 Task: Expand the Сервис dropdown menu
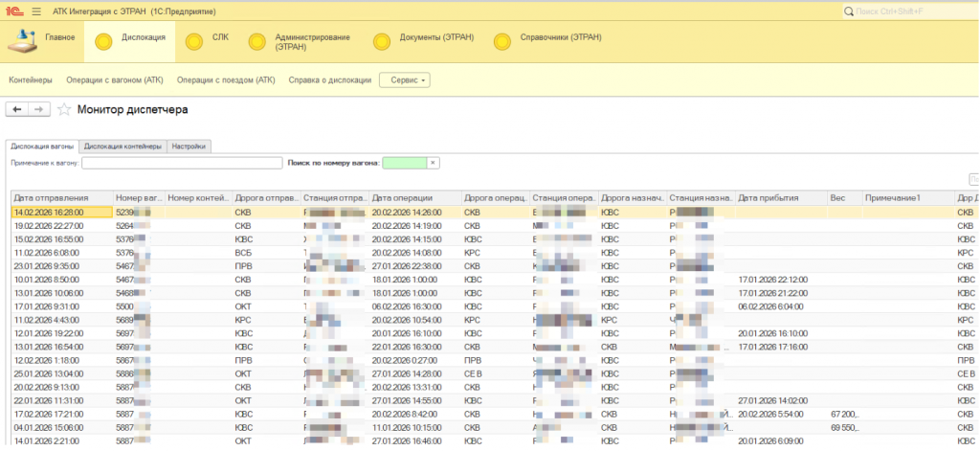(405, 80)
